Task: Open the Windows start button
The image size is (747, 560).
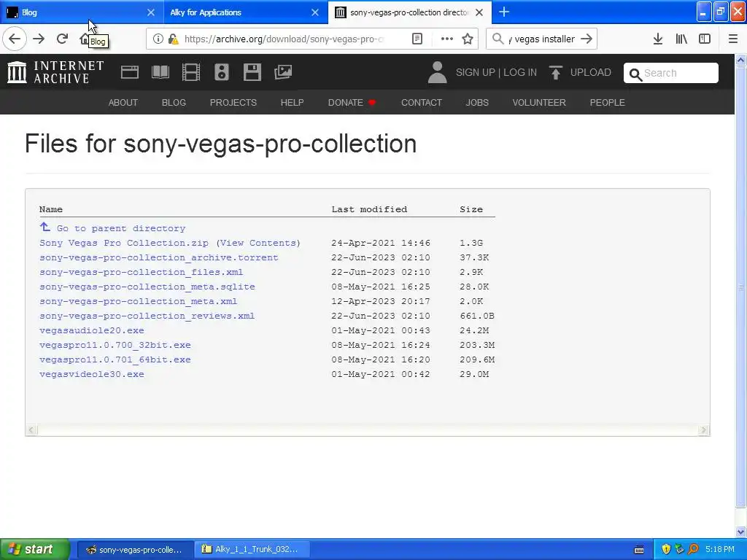Action: pyautogui.click(x=35, y=549)
